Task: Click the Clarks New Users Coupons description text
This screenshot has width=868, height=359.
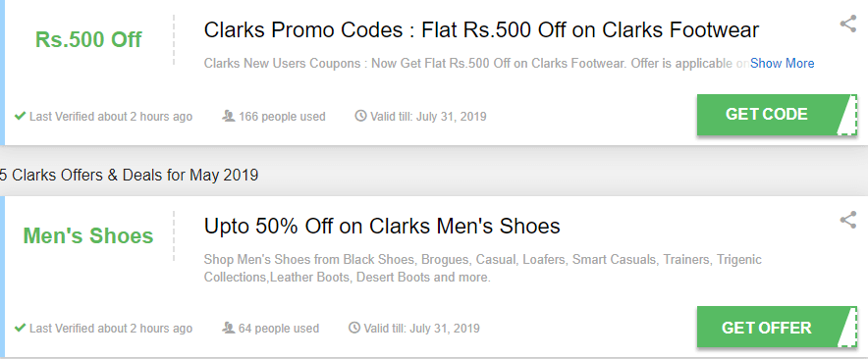Action: [476, 63]
